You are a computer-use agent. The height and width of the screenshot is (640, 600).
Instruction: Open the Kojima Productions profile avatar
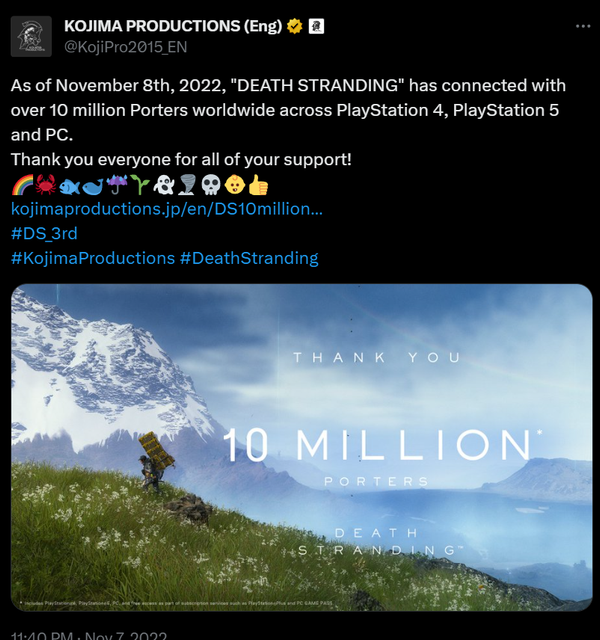(x=31, y=36)
